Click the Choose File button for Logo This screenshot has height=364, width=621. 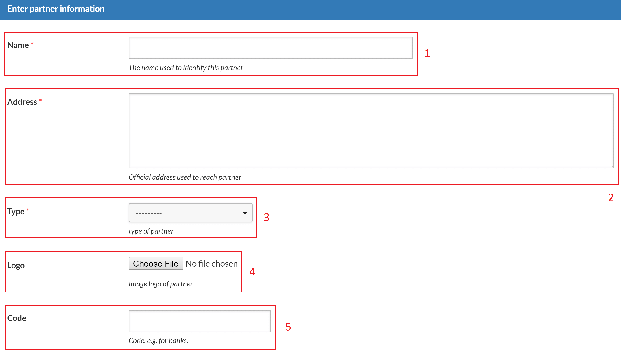156,264
